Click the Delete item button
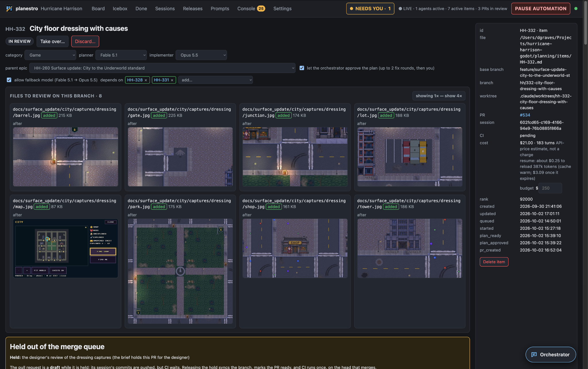This screenshot has width=588, height=369. click(494, 262)
